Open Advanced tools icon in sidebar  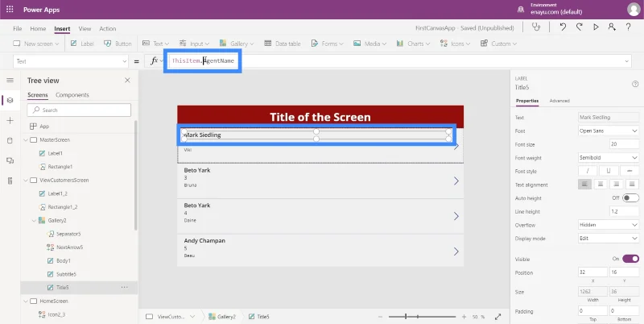pos(10,181)
